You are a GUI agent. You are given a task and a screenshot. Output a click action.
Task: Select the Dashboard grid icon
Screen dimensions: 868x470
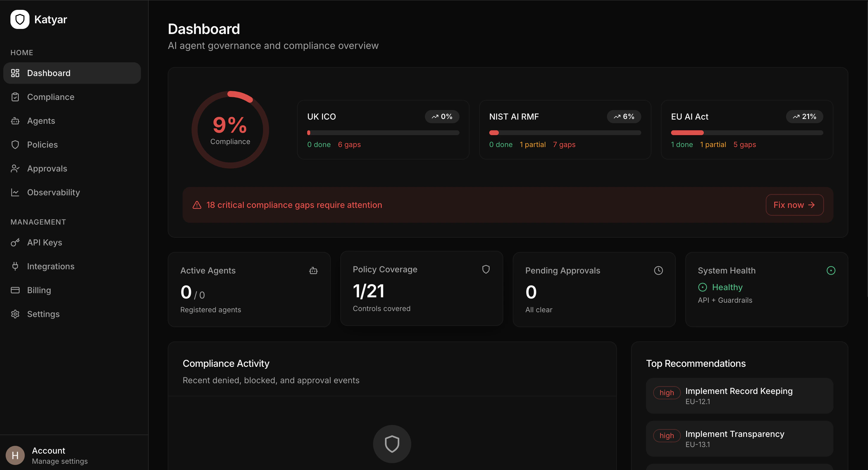tap(15, 73)
